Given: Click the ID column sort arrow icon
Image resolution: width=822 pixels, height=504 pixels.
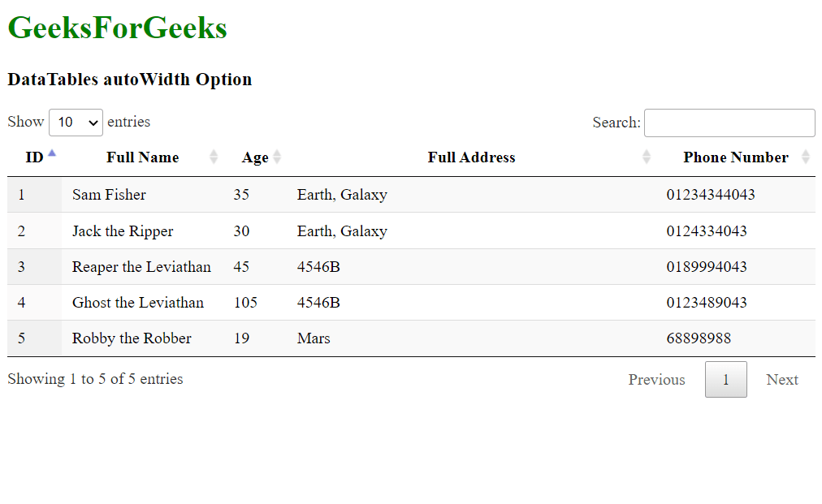Looking at the screenshot, I should click(52, 153).
